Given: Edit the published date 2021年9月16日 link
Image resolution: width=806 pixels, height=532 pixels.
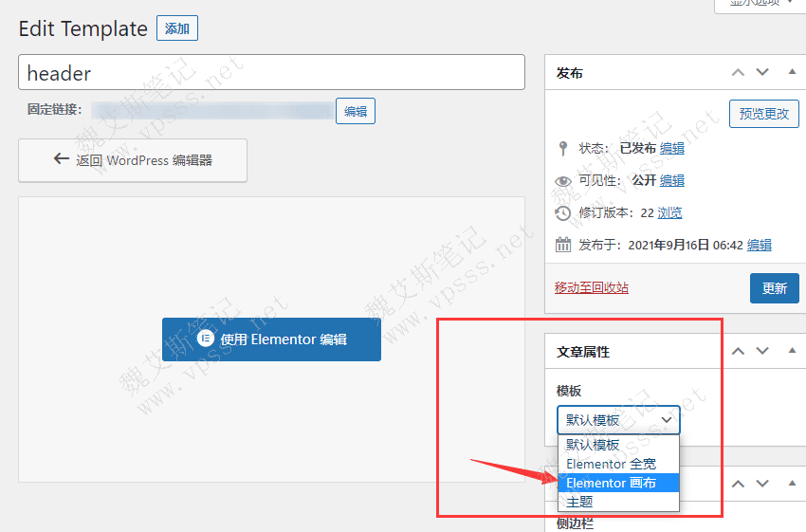Looking at the screenshot, I should click(760, 245).
